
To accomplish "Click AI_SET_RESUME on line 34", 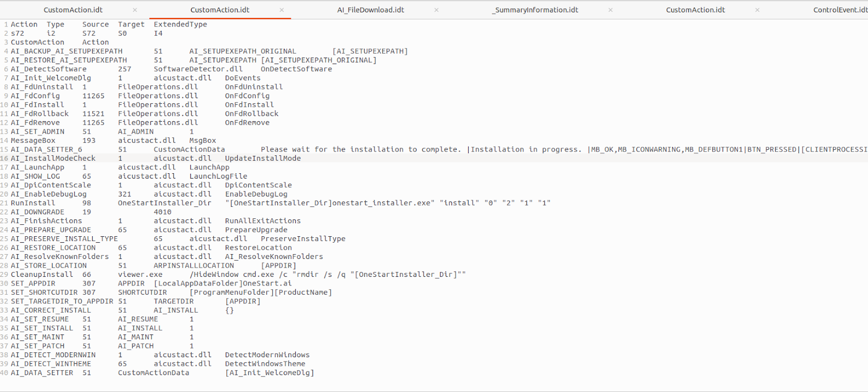I will click(40, 319).
